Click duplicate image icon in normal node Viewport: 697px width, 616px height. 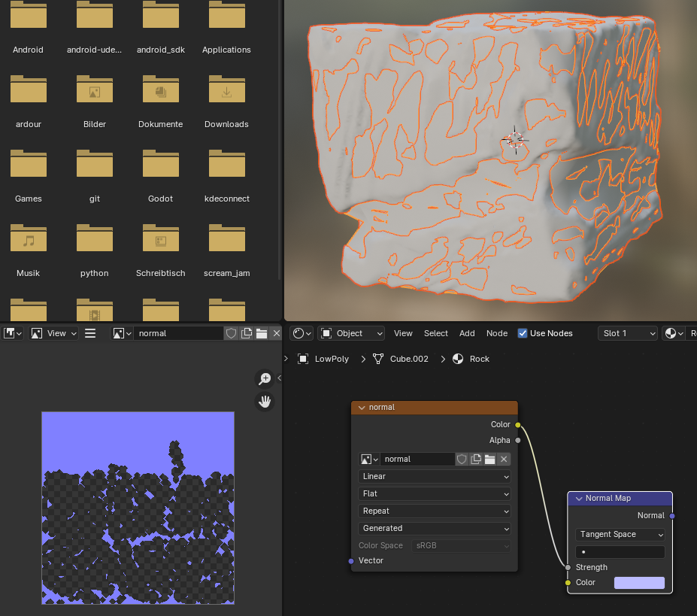(x=476, y=460)
